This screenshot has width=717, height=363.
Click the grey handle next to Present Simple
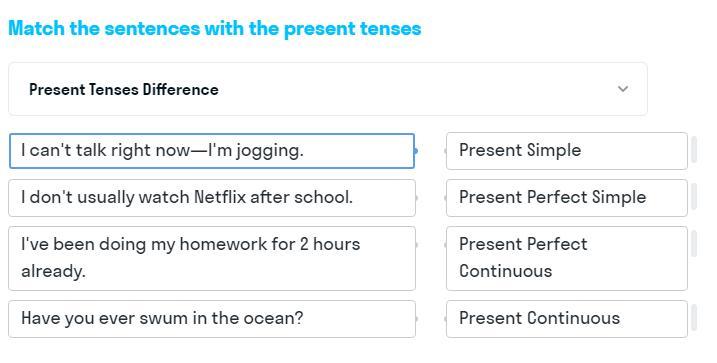694,149
